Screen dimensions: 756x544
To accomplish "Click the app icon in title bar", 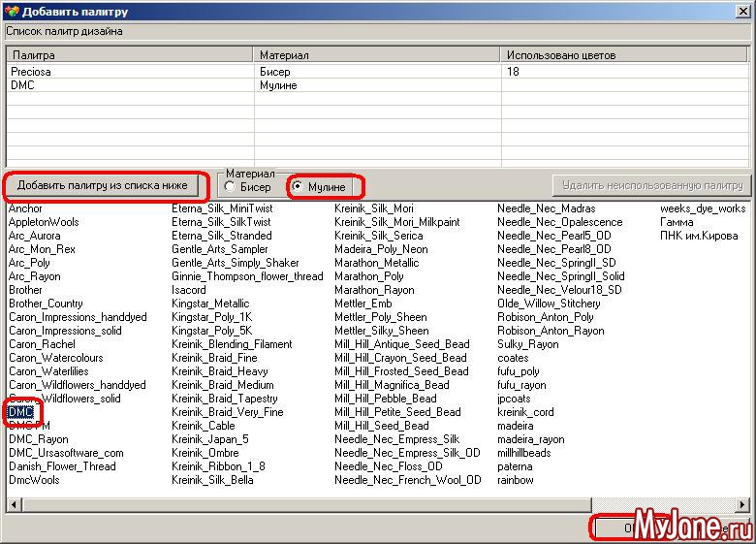I will [x=11, y=12].
